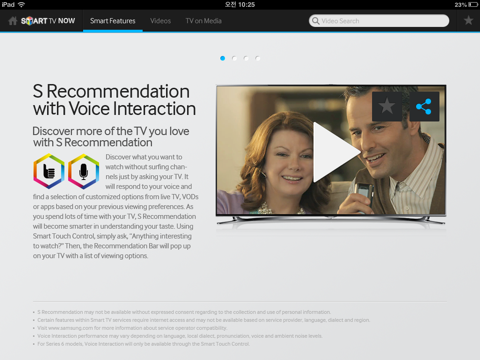Screen dimensions: 480x360
Task: Open the Smart TV Now logo
Action: click(x=48, y=21)
